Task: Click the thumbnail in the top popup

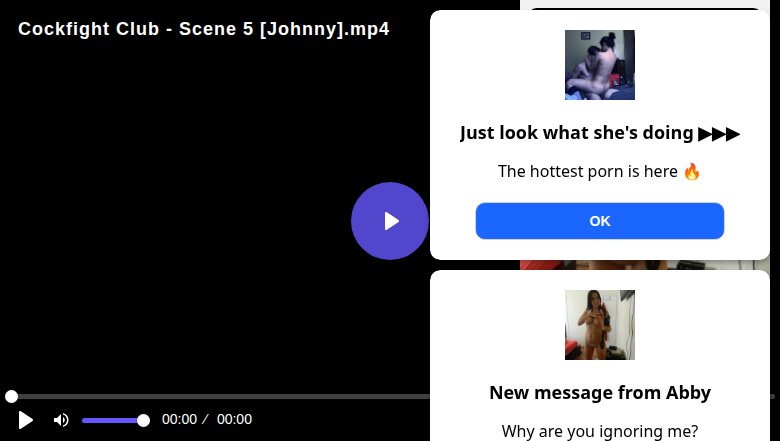Action: click(599, 65)
